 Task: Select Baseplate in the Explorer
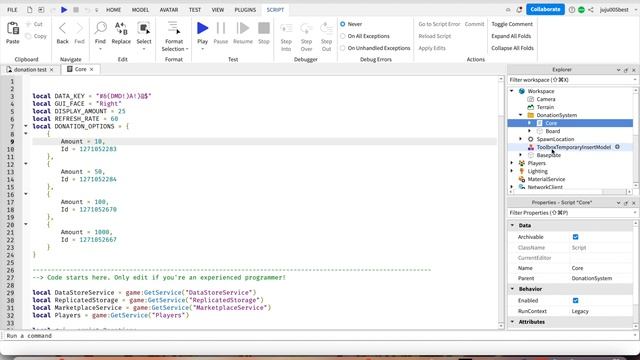[549, 155]
